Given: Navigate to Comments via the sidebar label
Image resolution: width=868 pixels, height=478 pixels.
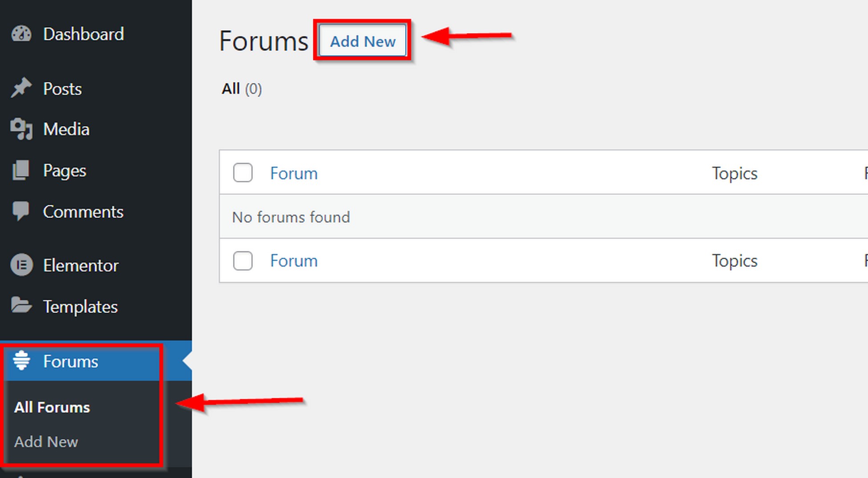Looking at the screenshot, I should 83,211.
